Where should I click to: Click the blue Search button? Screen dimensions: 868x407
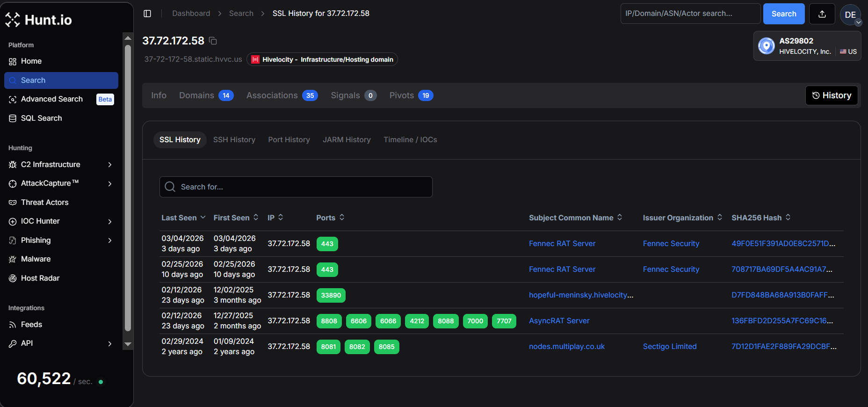pyautogui.click(x=783, y=14)
